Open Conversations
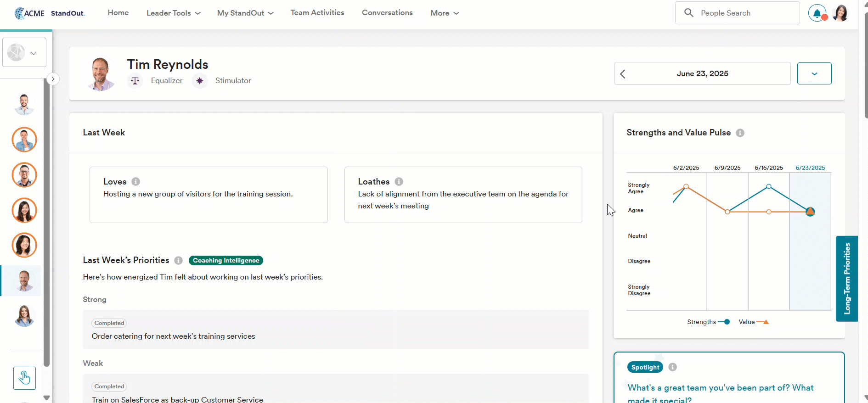Image resolution: width=868 pixels, height=403 pixels. click(x=387, y=13)
